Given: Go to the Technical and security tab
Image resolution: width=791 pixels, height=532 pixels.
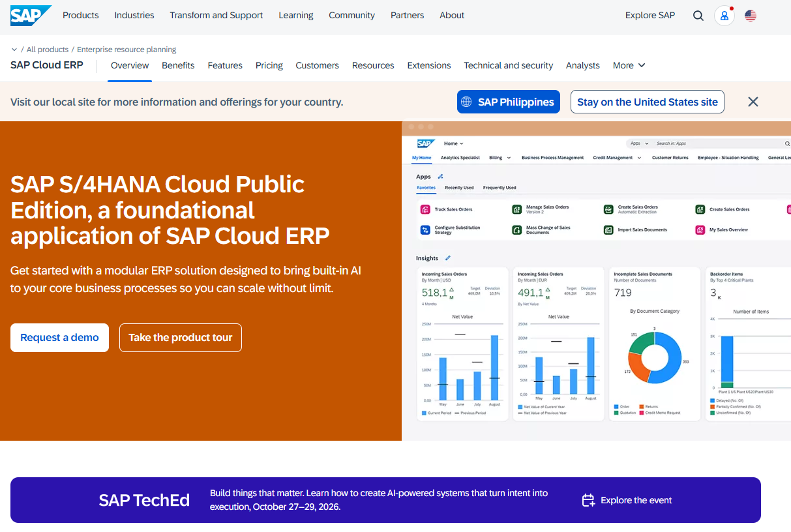Looking at the screenshot, I should tap(509, 65).
